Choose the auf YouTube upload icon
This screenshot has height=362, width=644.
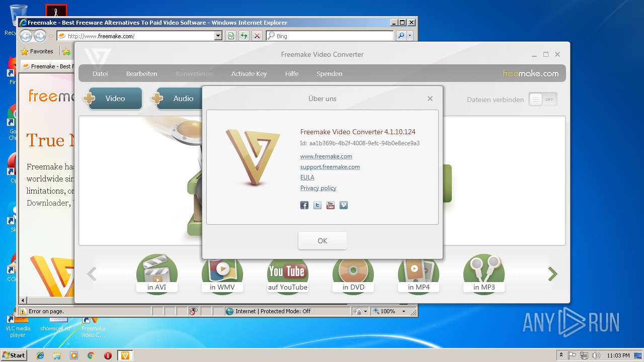(x=288, y=274)
